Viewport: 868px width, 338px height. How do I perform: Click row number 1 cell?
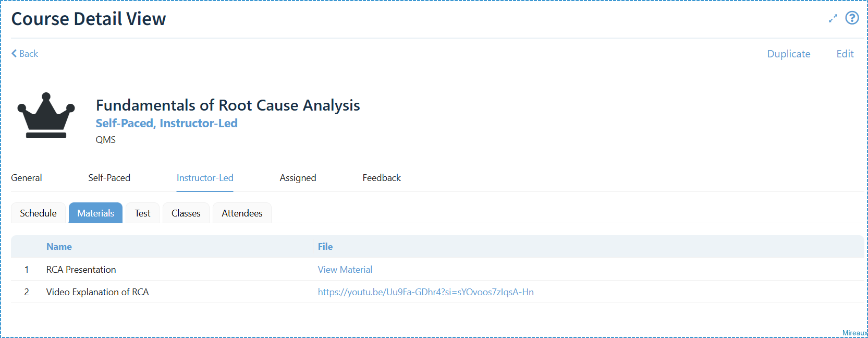pyautogui.click(x=27, y=270)
